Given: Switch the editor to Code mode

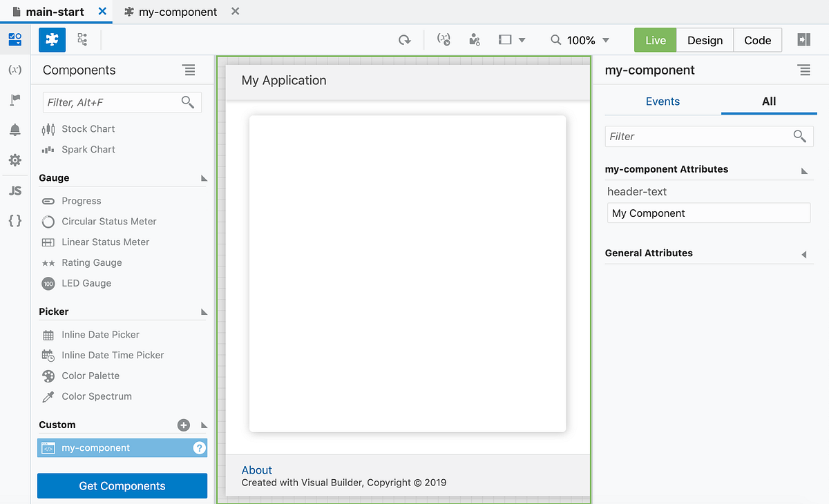Looking at the screenshot, I should point(757,39).
